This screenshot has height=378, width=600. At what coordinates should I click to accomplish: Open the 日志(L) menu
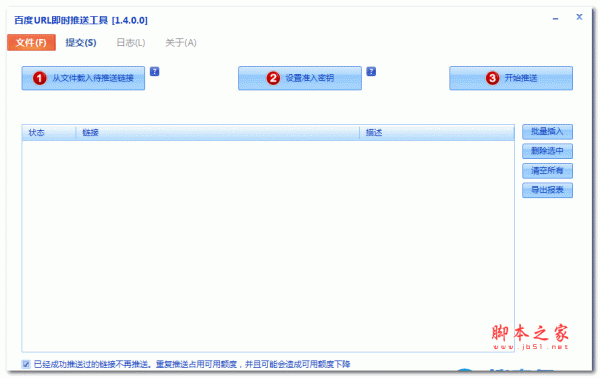click(x=130, y=42)
